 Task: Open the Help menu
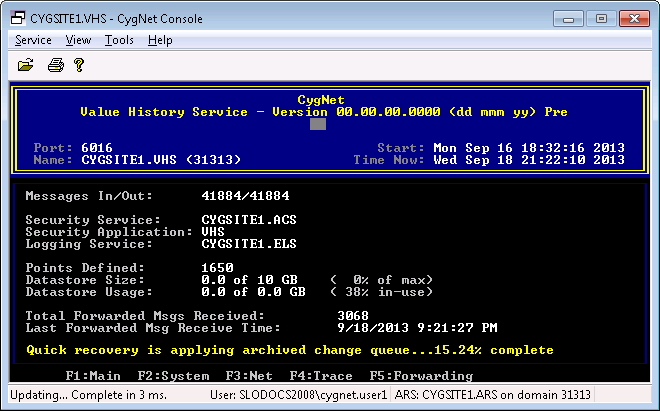(160, 40)
